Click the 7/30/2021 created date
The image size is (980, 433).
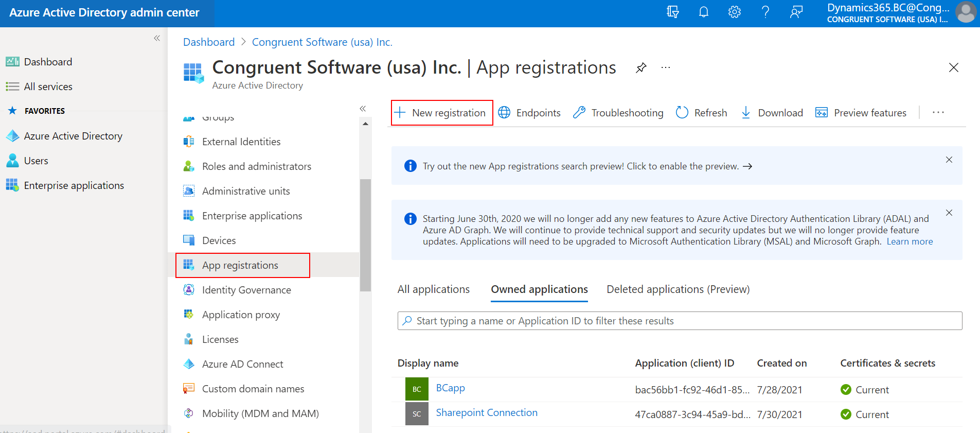click(x=779, y=414)
